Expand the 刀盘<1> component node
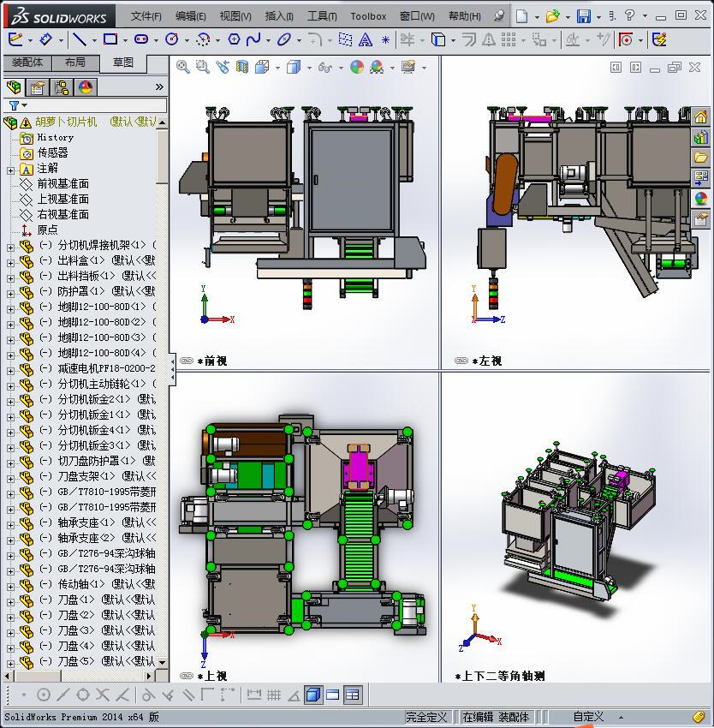The width and height of the screenshot is (714, 728). coord(10,602)
